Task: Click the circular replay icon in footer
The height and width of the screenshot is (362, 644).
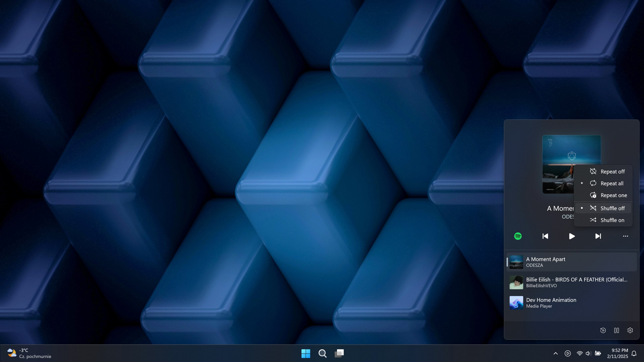Action: (603, 330)
